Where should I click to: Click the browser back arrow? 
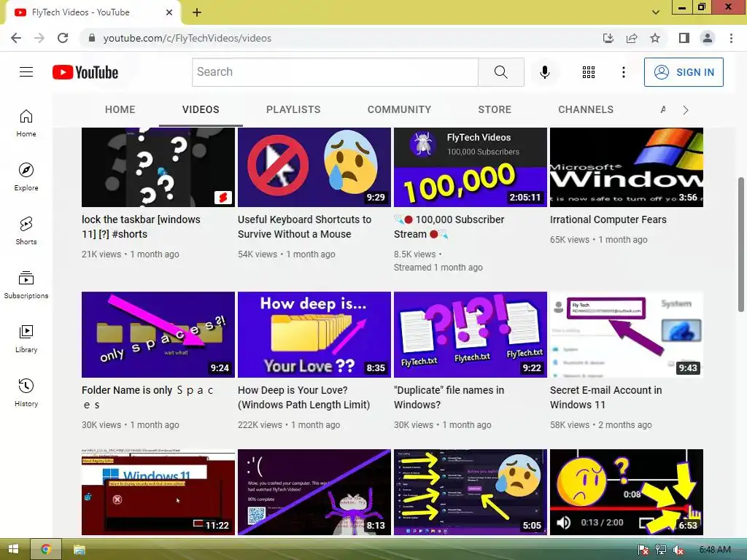tap(16, 38)
